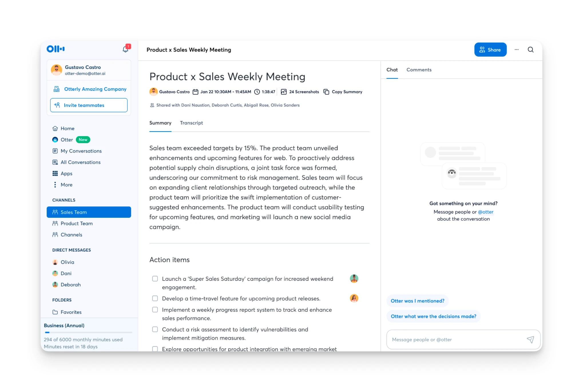This screenshot has width=583, height=392.
Task: Open Apps grid icon in sidebar
Action: click(55, 173)
